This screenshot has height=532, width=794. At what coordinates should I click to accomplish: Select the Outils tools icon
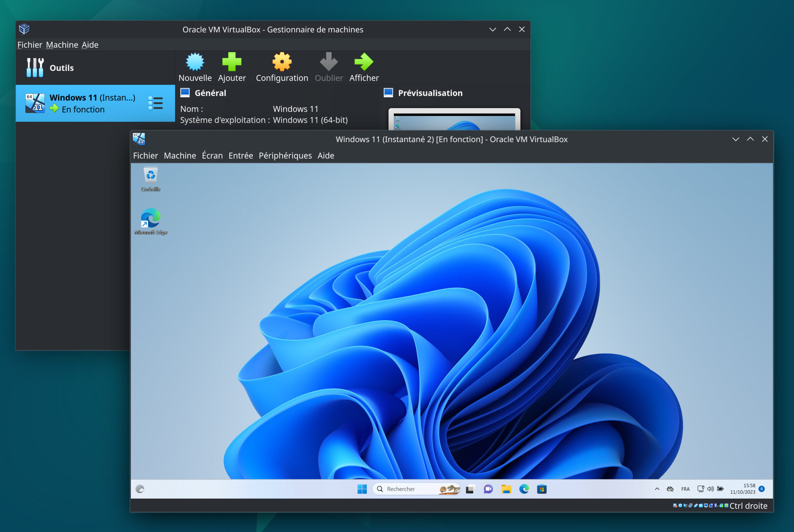[35, 67]
